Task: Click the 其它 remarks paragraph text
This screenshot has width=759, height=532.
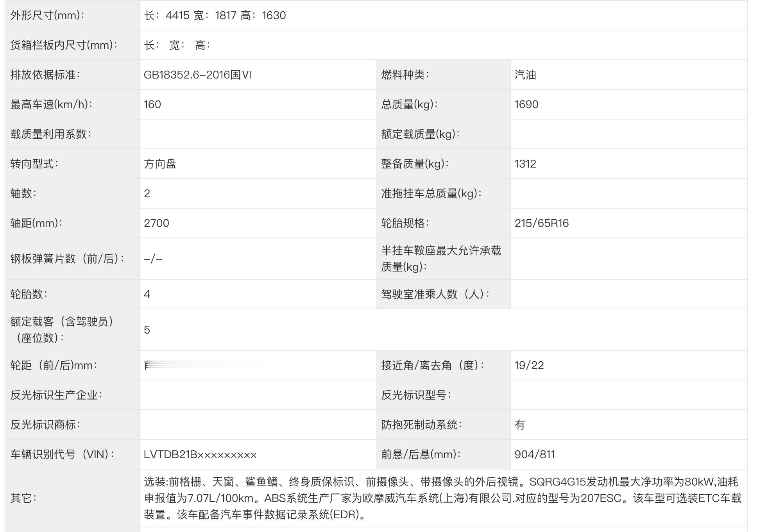Action: pos(442,498)
